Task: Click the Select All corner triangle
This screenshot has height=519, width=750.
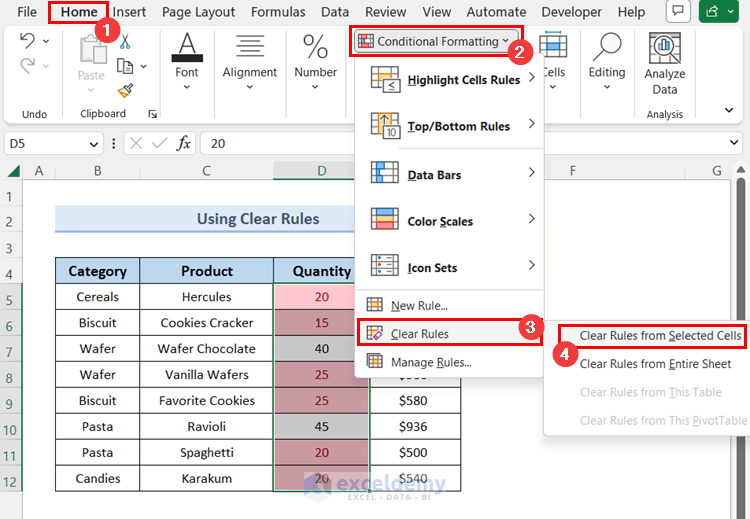Action: pos(13,170)
